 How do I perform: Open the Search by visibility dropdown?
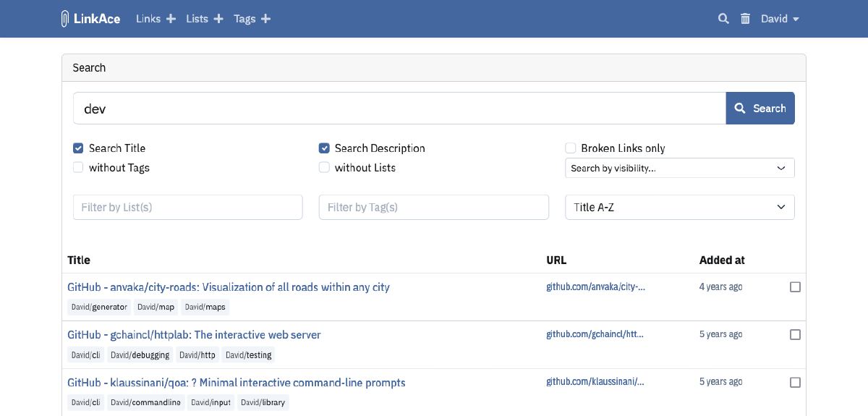(x=680, y=168)
